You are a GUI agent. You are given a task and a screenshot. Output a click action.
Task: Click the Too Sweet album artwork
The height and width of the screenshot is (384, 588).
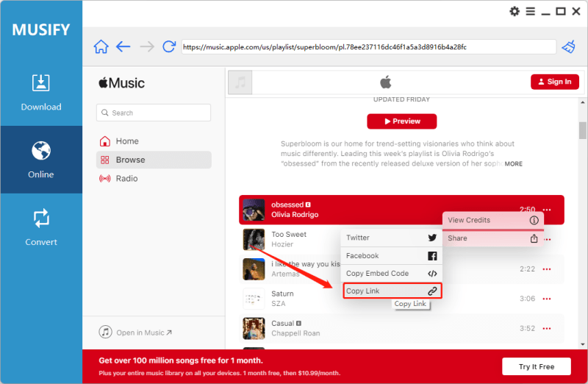coord(254,239)
